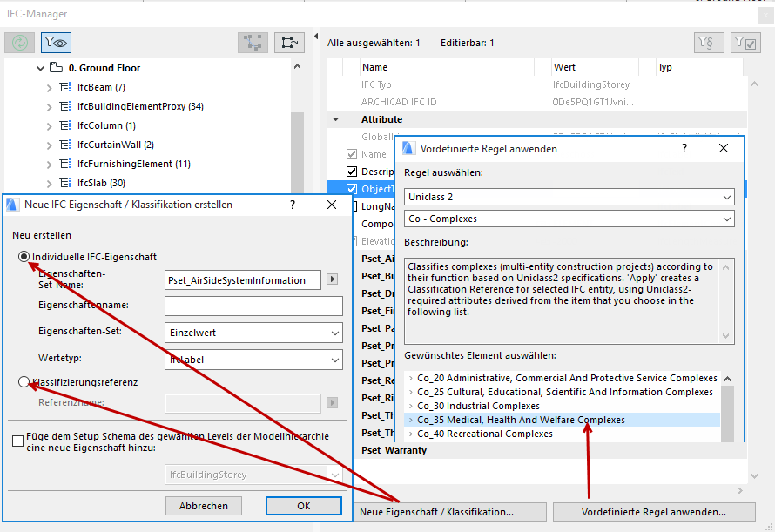Screen dimensions: 775x532
Task: Click the help question mark in Neue IFC Eigenschaft dialog
Action: [x=293, y=205]
